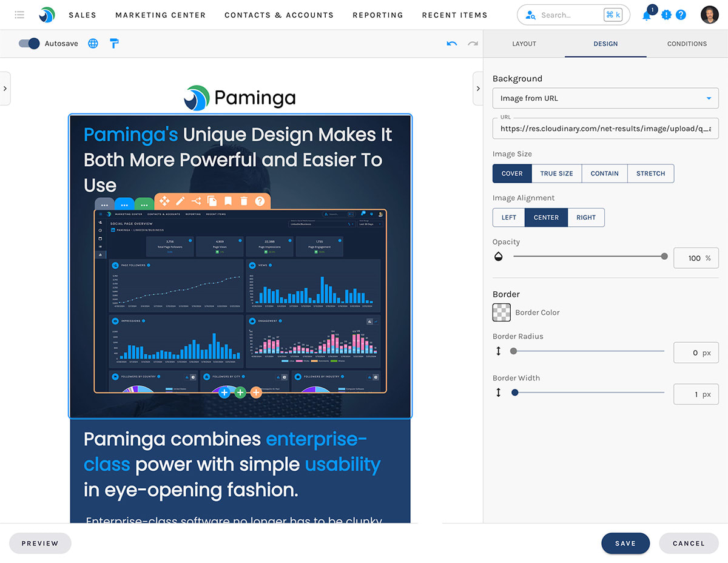This screenshot has width=728, height=563.
Task: Open notifications via the bell icon
Action: (647, 15)
